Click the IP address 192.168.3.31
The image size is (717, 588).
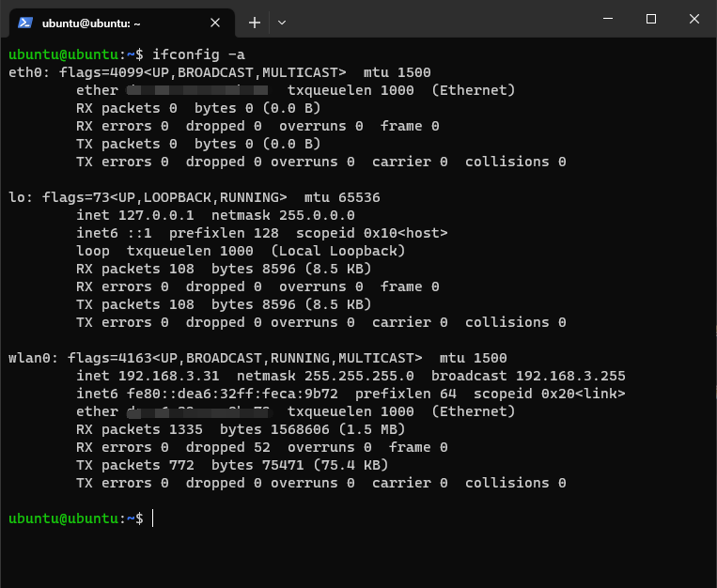pyautogui.click(x=164, y=376)
